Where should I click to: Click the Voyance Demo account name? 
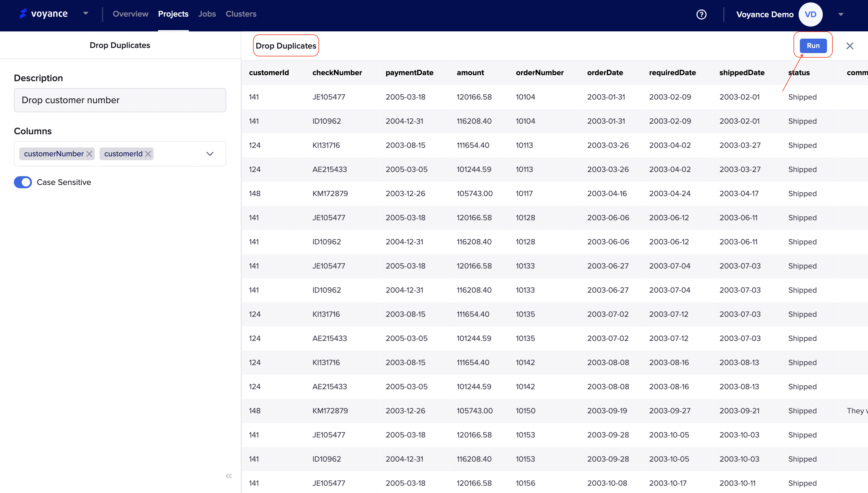(765, 14)
